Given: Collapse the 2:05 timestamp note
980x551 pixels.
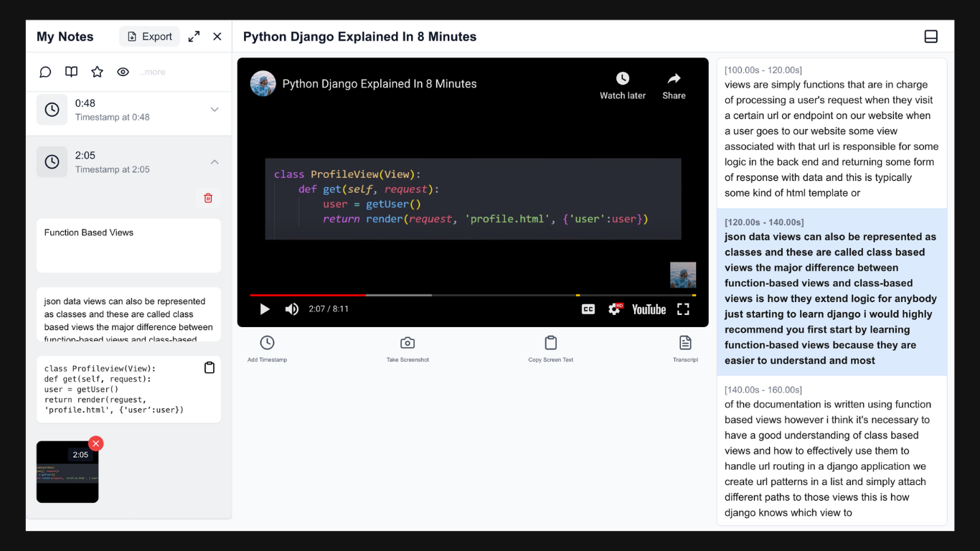Looking at the screenshot, I should (x=214, y=162).
